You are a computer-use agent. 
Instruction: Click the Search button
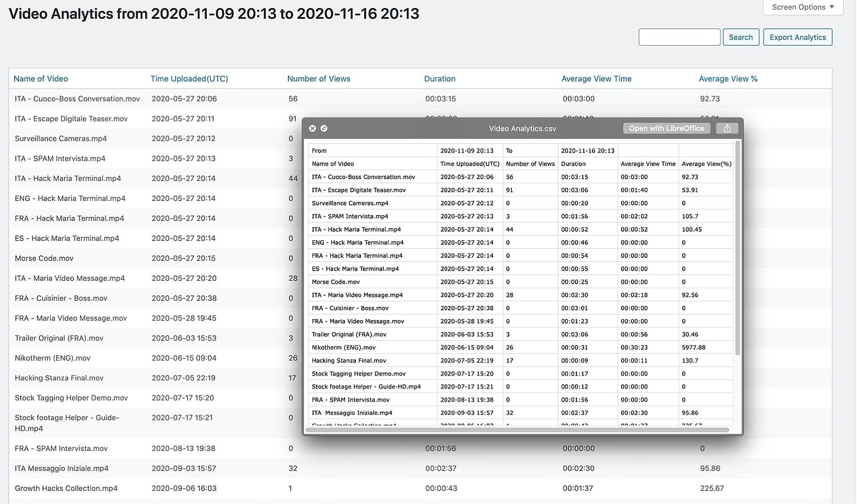point(740,37)
